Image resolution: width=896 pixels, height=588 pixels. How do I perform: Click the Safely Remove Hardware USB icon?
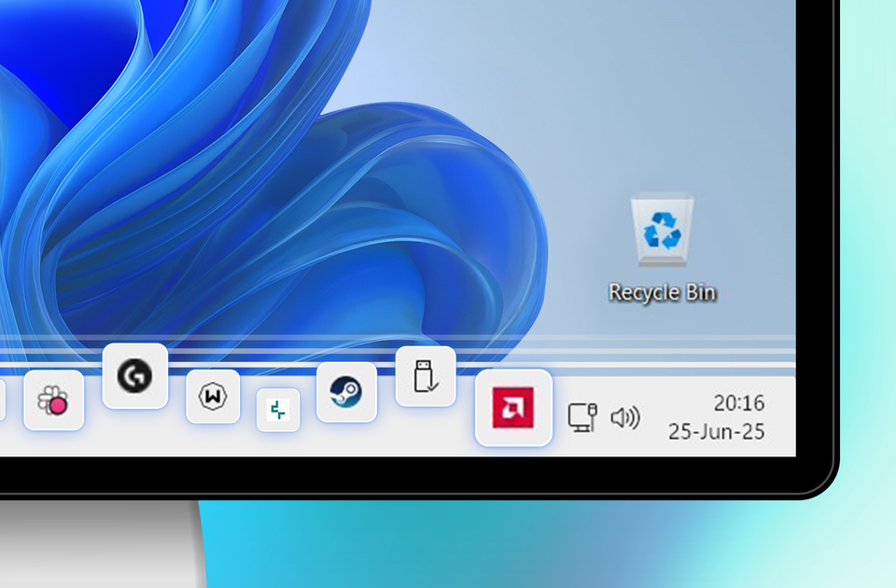tap(426, 376)
